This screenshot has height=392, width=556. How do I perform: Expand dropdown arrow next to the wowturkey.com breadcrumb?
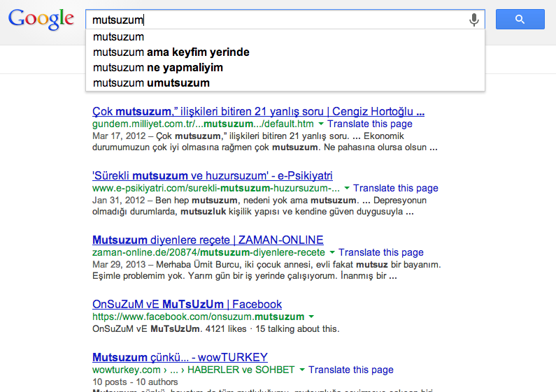point(302,370)
